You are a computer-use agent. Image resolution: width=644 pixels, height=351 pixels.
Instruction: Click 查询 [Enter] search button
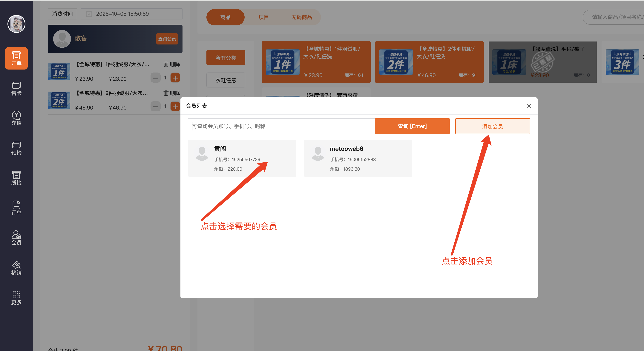pyautogui.click(x=412, y=126)
